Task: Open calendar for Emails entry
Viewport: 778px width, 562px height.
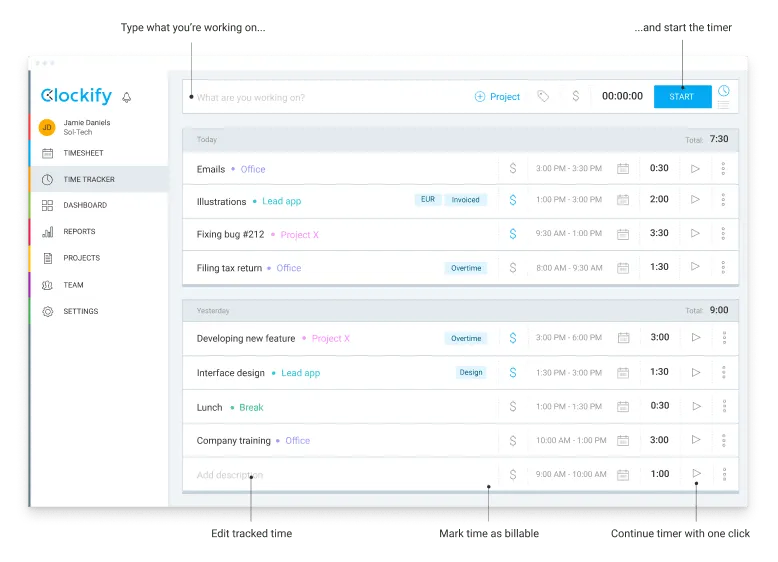Action: [623, 169]
